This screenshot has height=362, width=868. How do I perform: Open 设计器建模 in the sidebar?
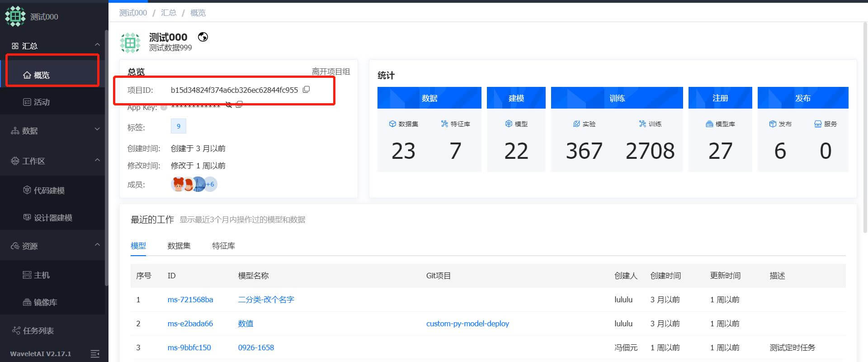[52, 218]
